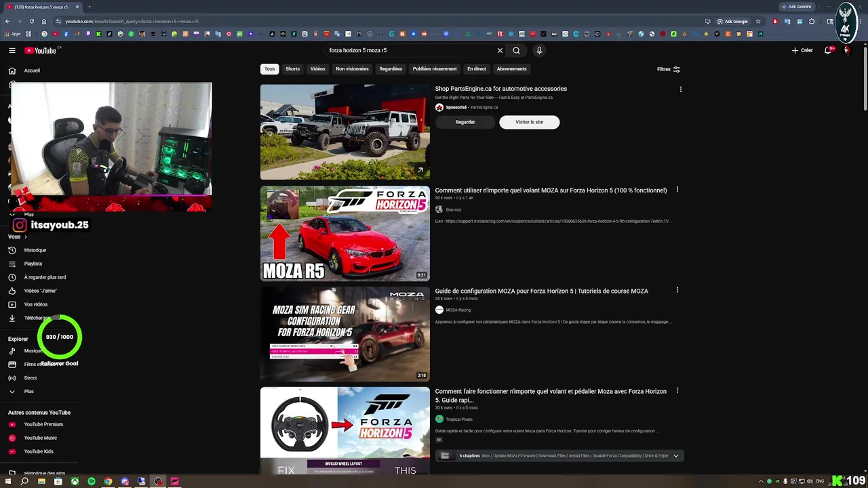Open the Filtres search filters

pyautogui.click(x=668, y=69)
